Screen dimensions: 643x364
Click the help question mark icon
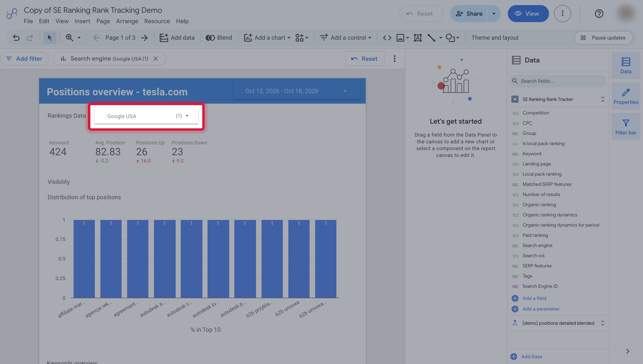tap(599, 14)
